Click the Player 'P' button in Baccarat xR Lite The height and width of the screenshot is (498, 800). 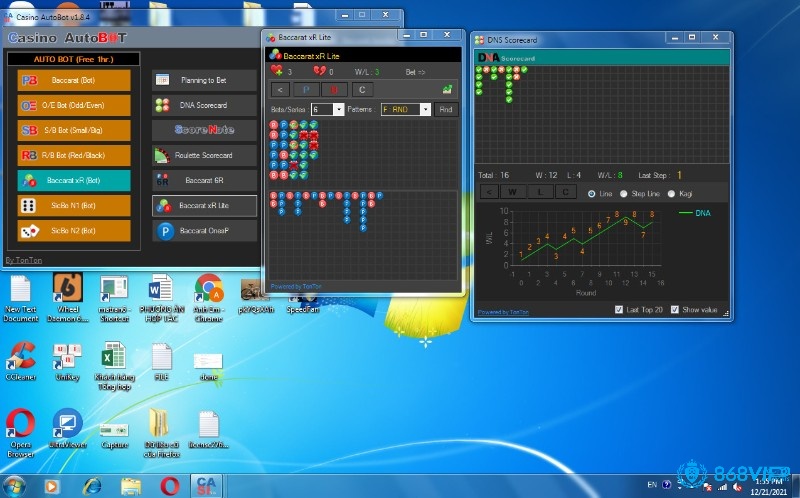(x=306, y=90)
